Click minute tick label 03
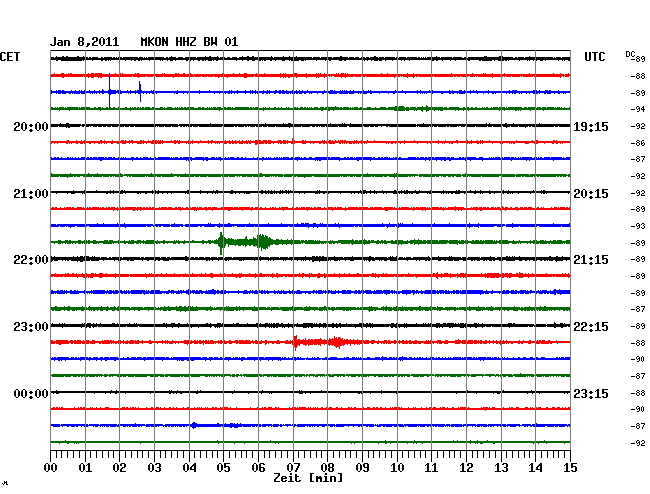Image resolution: width=650 pixels, height=494 pixels. tap(154, 468)
